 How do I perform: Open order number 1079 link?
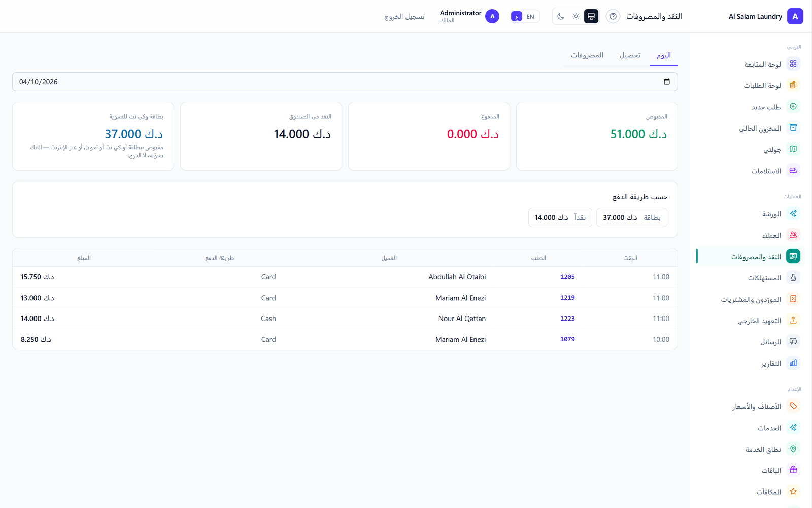(x=567, y=339)
